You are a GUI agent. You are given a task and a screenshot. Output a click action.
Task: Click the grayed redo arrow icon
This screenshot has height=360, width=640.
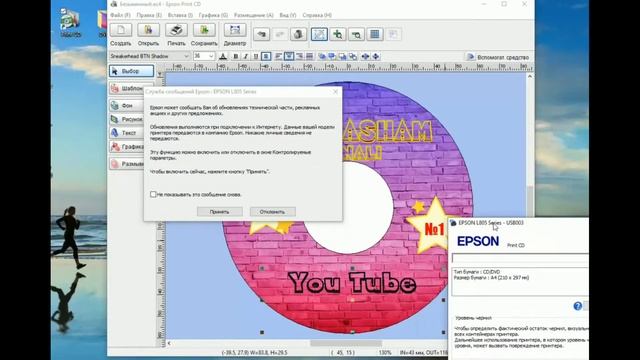tap(280, 34)
